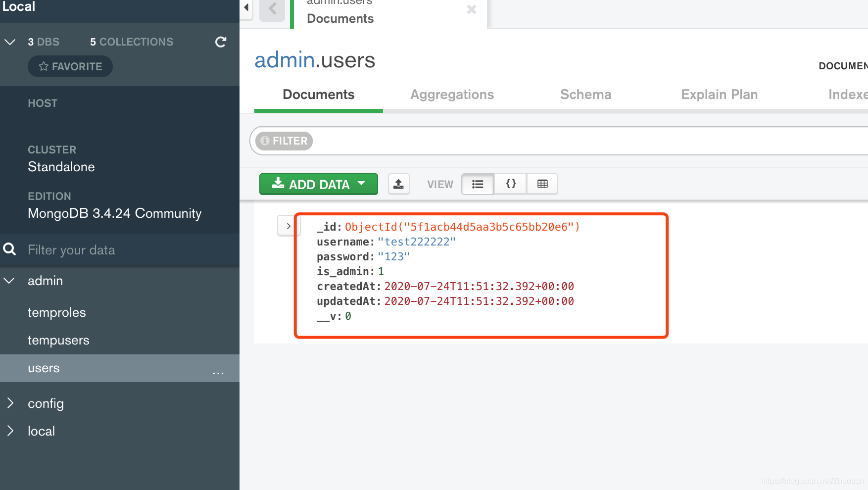Switch to the Aggregations tab
This screenshot has width=868, height=490.
tap(452, 95)
